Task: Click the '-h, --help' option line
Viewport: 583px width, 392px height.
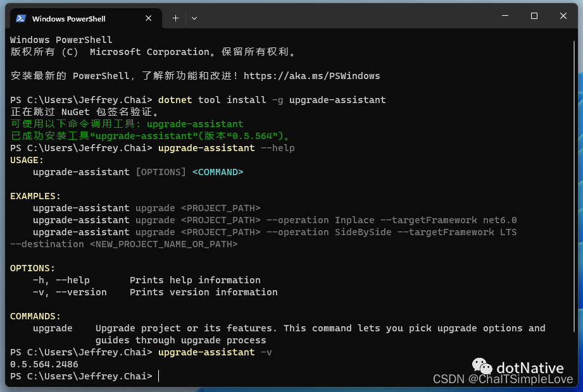Action: [x=146, y=280]
